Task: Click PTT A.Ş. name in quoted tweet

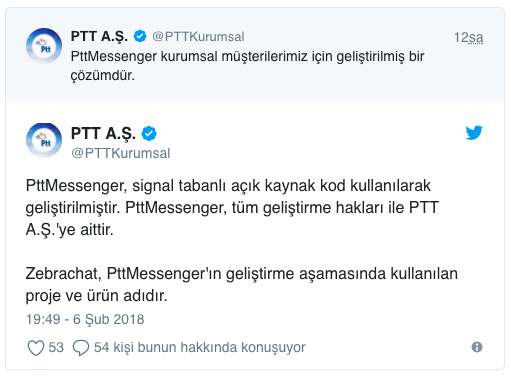Action: 99,36
